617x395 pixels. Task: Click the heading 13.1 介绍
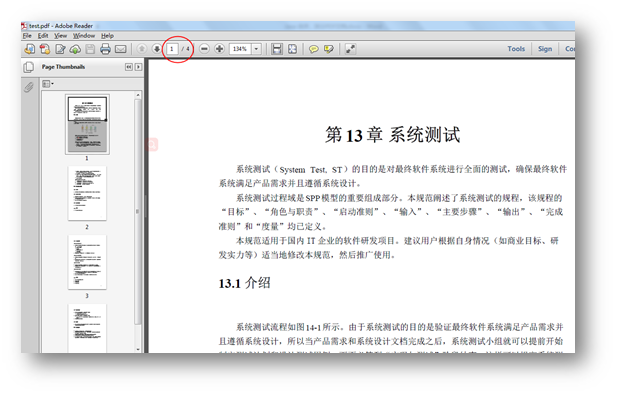click(x=244, y=283)
